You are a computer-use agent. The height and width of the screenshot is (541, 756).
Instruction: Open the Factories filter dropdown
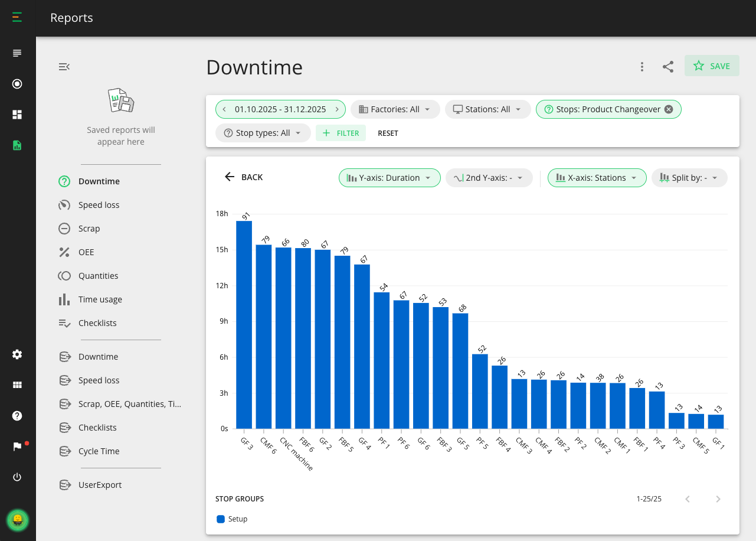tap(395, 109)
